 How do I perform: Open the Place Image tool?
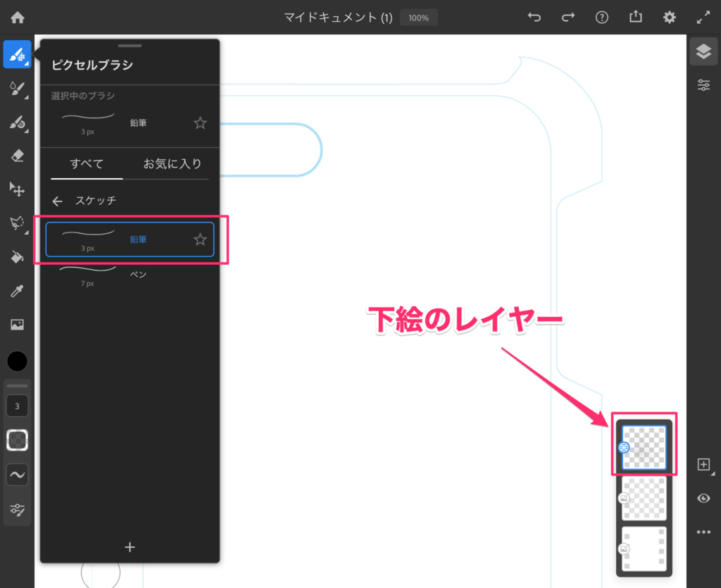click(18, 325)
